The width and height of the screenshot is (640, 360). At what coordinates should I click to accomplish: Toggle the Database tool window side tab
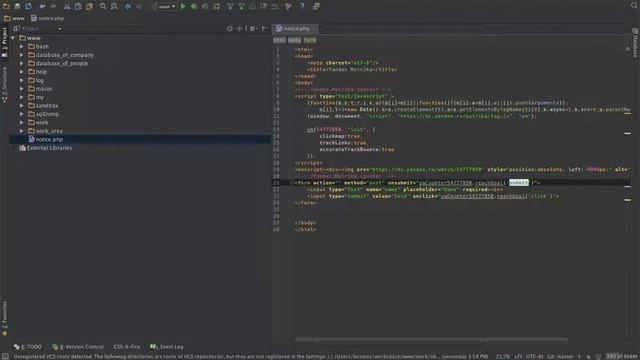pos(635,43)
